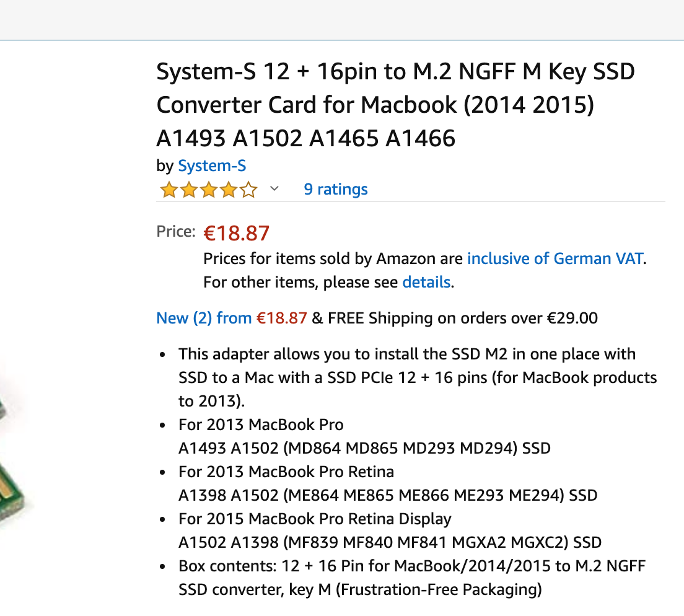The height and width of the screenshot is (616, 684).
Task: Follow the details link about other items
Action: point(426,282)
